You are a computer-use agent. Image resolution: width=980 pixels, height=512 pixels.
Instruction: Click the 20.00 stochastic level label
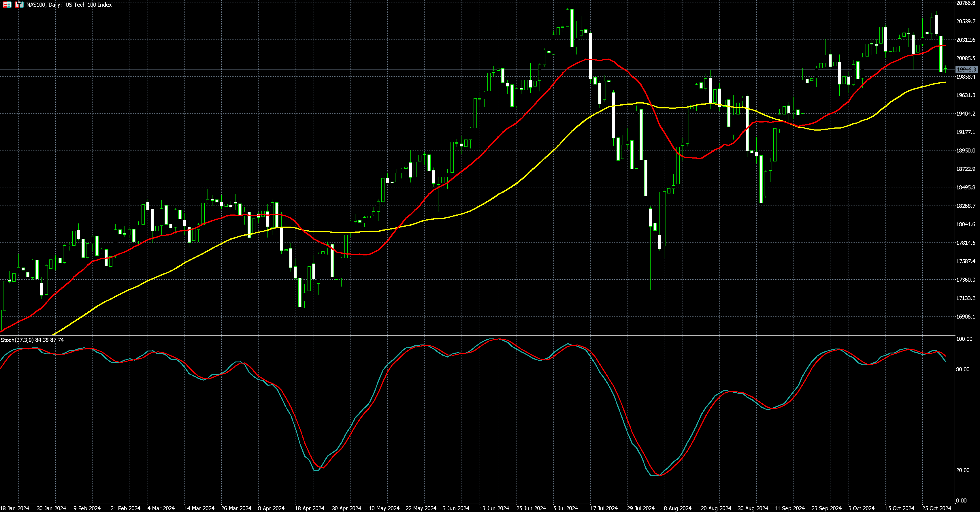point(962,470)
